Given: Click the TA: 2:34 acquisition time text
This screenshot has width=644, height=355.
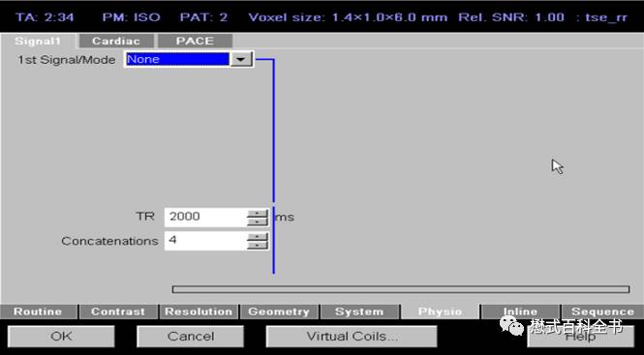Looking at the screenshot, I should (x=45, y=17).
